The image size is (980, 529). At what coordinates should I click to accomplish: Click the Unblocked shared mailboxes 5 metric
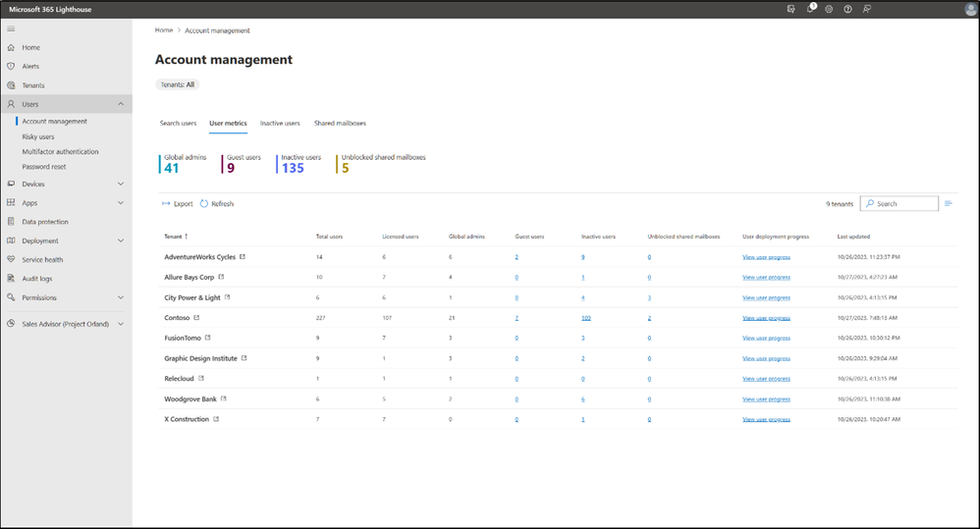381,164
